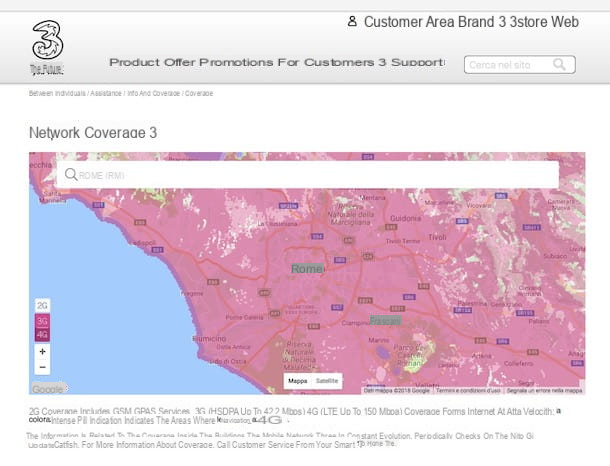Click the Colleferro label on the map
This screenshot has width=610, height=466.
pos(519,363)
